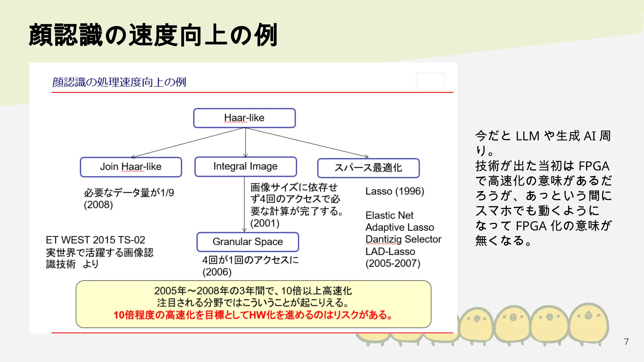This screenshot has width=644, height=362.
Task: Click the Haar-like box at the top
Action: click(244, 118)
